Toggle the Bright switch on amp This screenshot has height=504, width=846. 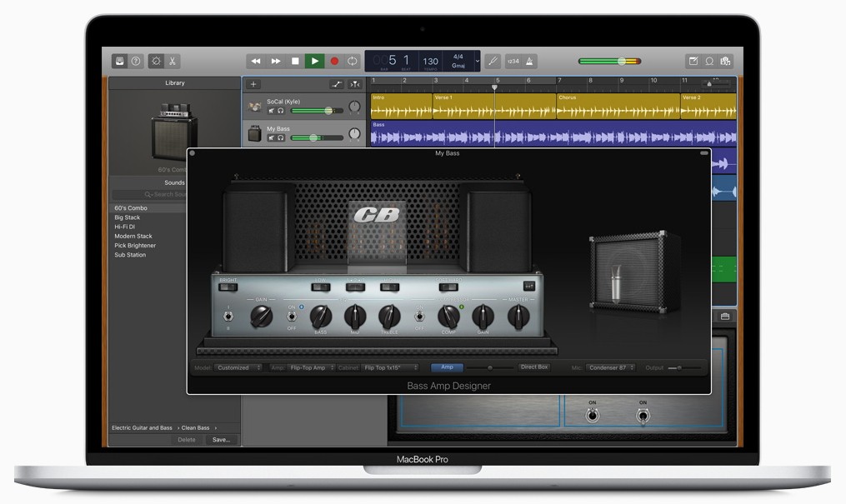click(x=228, y=287)
